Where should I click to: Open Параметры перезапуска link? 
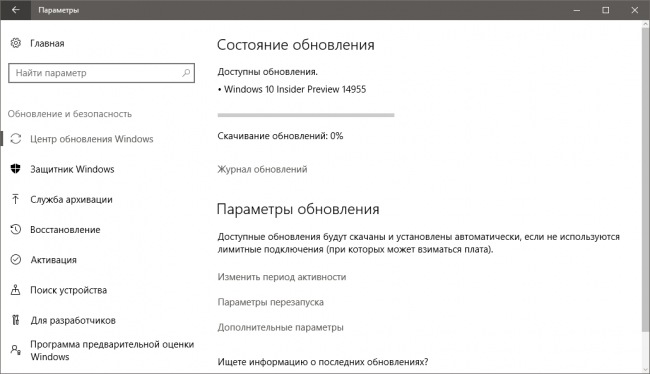click(271, 302)
